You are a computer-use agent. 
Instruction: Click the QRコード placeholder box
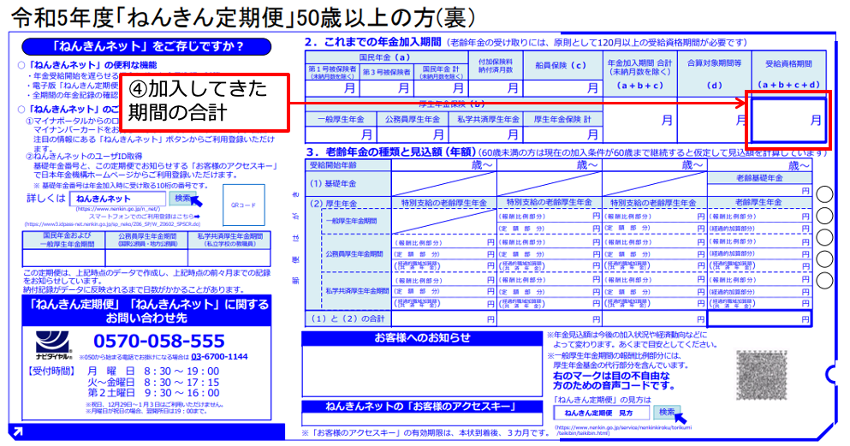tap(243, 205)
